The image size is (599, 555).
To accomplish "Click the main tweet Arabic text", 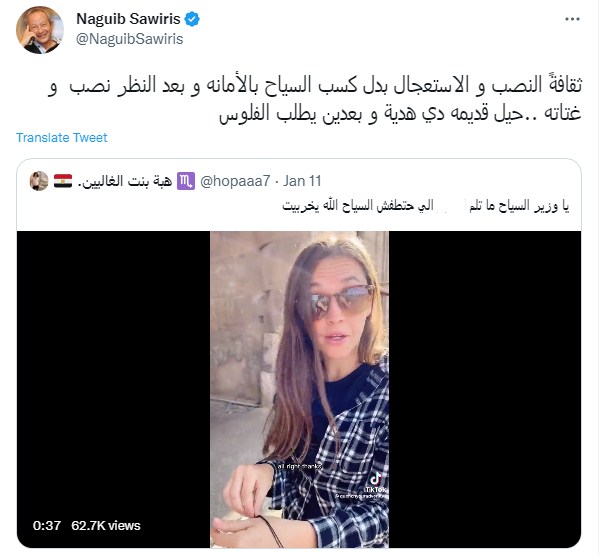I will [314, 100].
